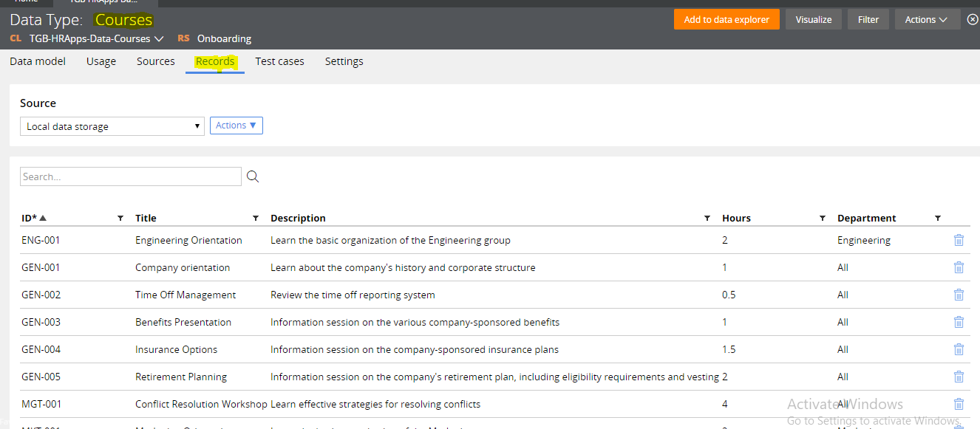Expand the header Actions menu
Image resolution: width=980 pixels, height=429 pixels.
click(x=927, y=20)
